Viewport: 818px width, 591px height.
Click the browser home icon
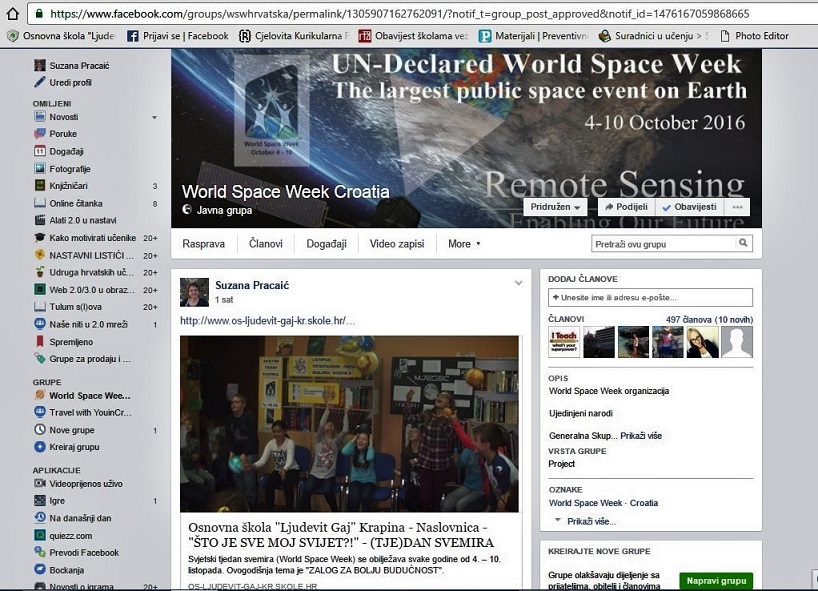click(x=13, y=14)
